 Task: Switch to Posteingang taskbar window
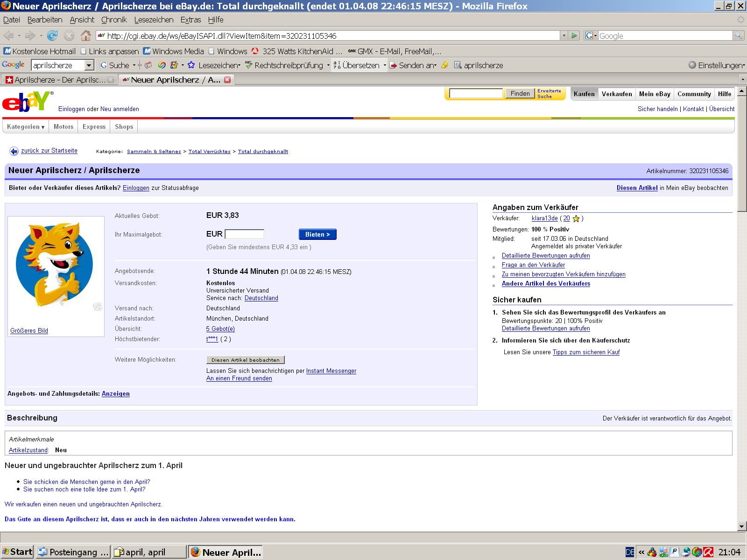[x=73, y=552]
